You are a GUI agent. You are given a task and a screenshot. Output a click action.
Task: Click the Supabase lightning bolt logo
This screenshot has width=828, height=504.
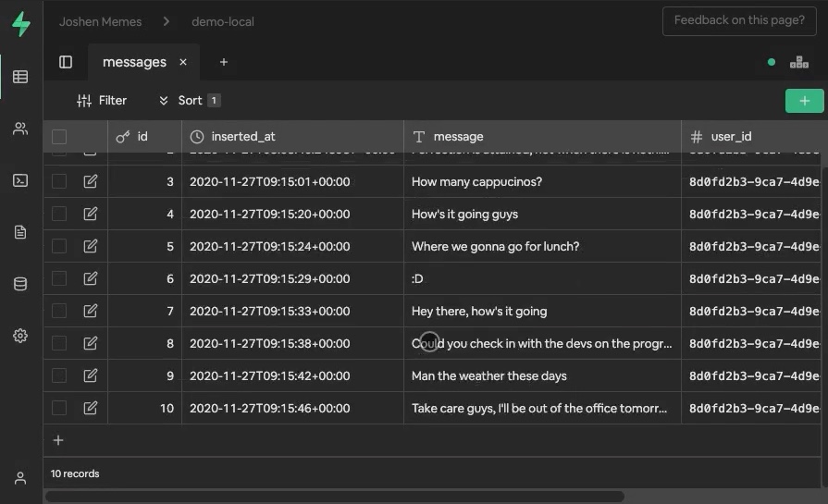tap(20, 25)
